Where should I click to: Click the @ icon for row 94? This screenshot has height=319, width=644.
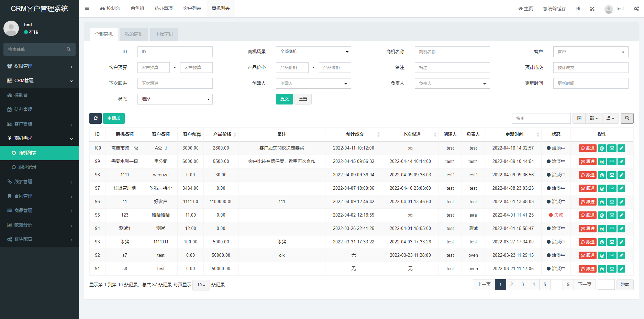pyautogui.click(x=602, y=229)
